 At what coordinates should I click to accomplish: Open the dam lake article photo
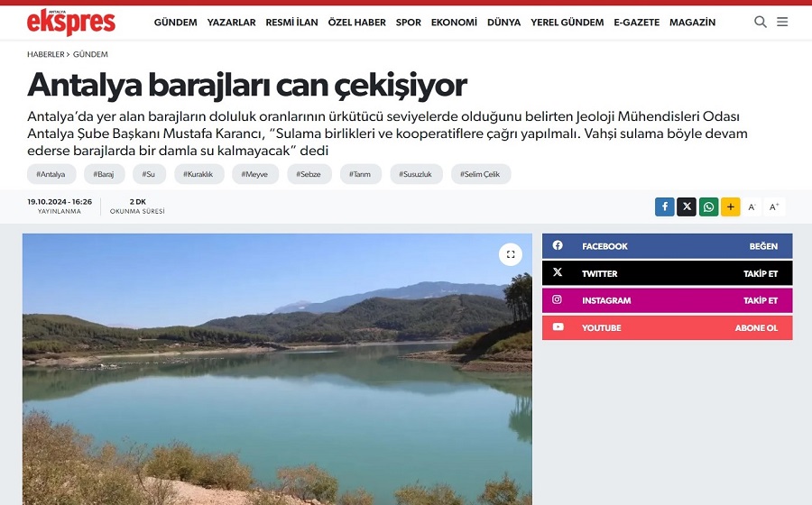[277, 369]
